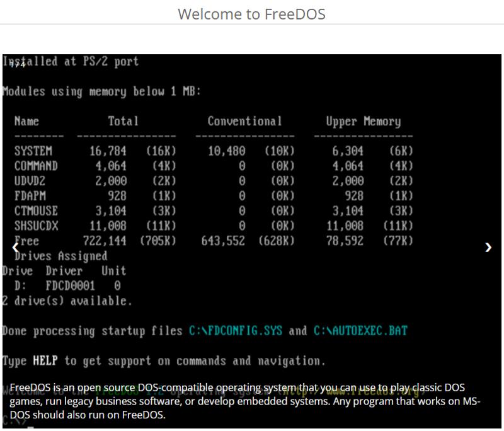Click the C:\FDCONFIG.SYS file name
Image resolution: width=504 pixels, height=431 pixels.
235,331
